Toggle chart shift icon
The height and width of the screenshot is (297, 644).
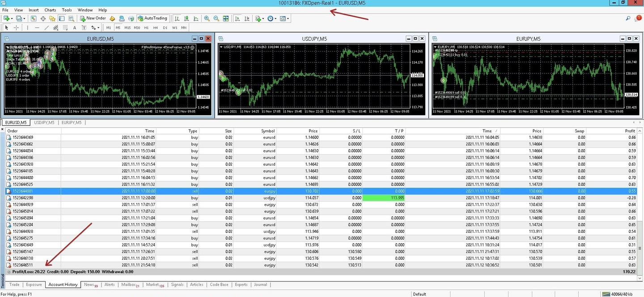pyautogui.click(x=246, y=18)
